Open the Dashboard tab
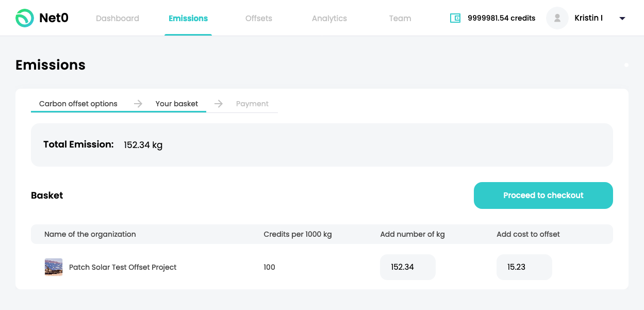Viewport: 644px width, 310px height. tap(118, 18)
